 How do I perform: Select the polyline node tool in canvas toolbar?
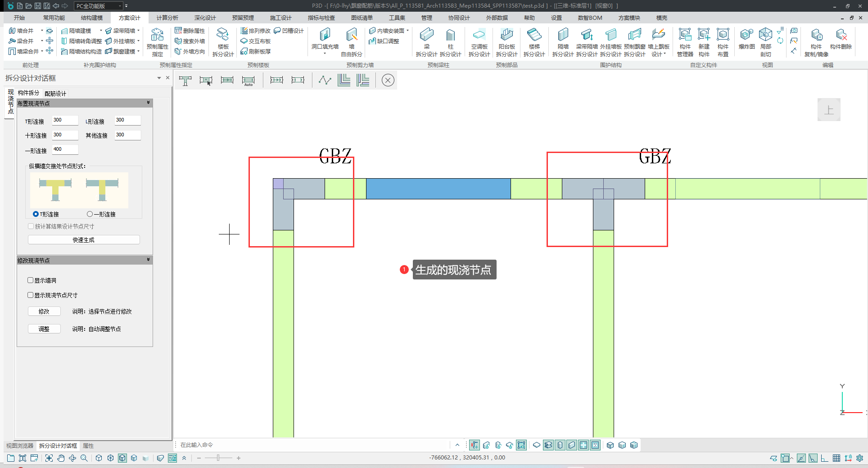pos(325,81)
